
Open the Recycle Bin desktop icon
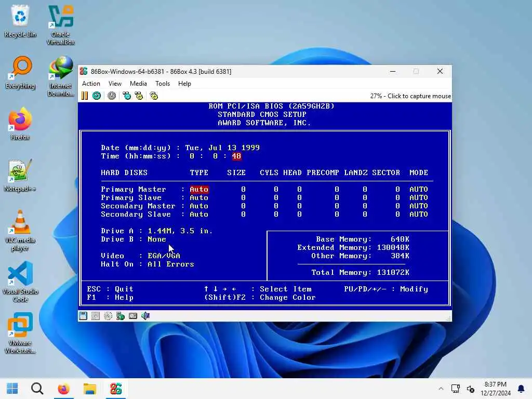(x=20, y=21)
